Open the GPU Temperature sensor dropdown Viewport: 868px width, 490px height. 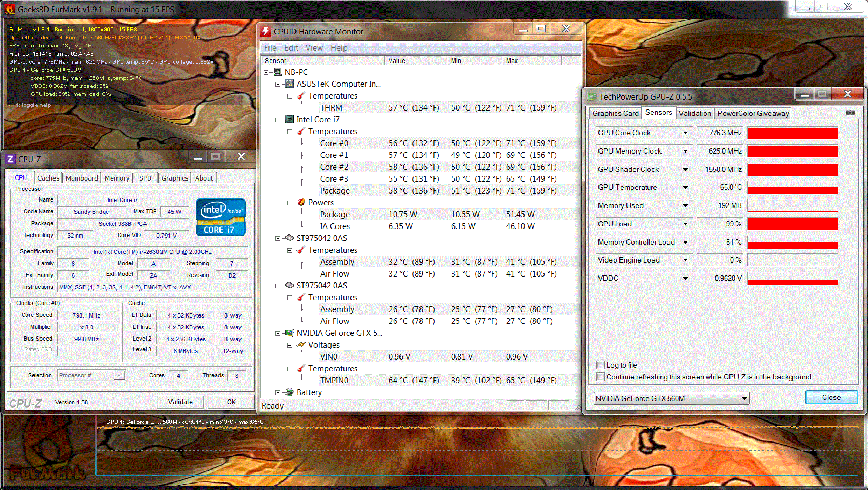click(685, 187)
